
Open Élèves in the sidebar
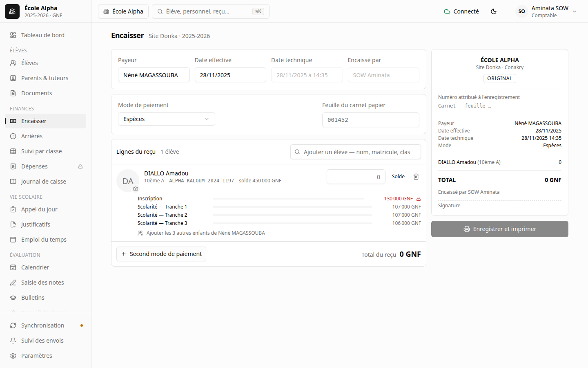coord(45,63)
